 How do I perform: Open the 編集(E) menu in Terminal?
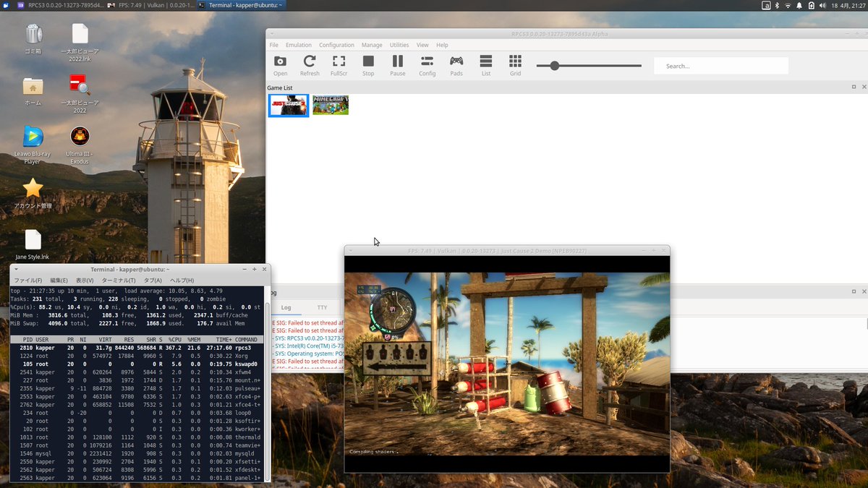(x=59, y=281)
